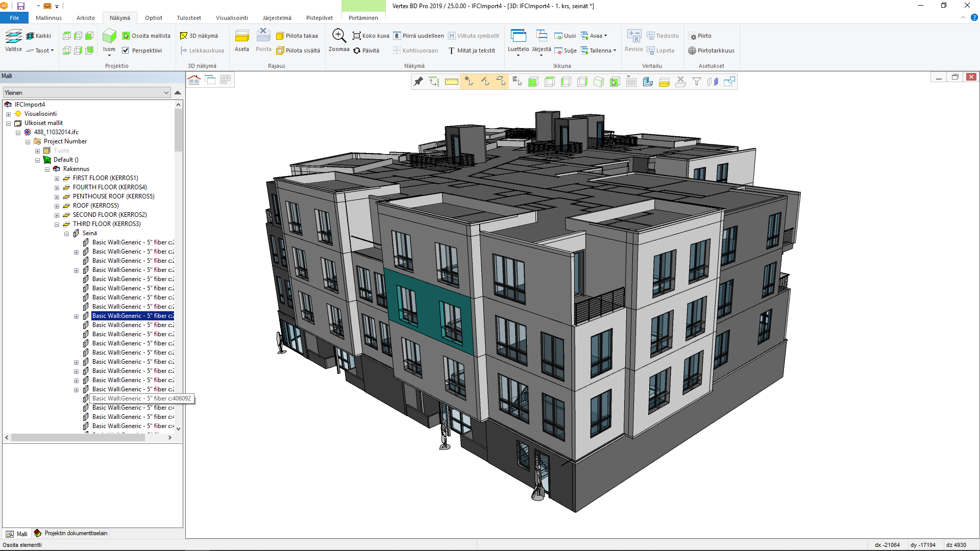Toggle the Piilota takaa option
The image size is (980, 551).
point(297,36)
